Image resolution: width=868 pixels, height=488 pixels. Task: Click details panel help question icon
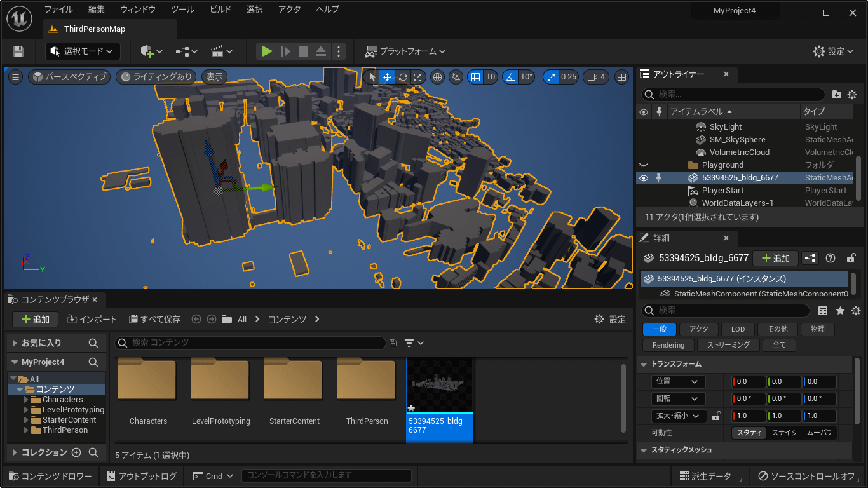[830, 258]
